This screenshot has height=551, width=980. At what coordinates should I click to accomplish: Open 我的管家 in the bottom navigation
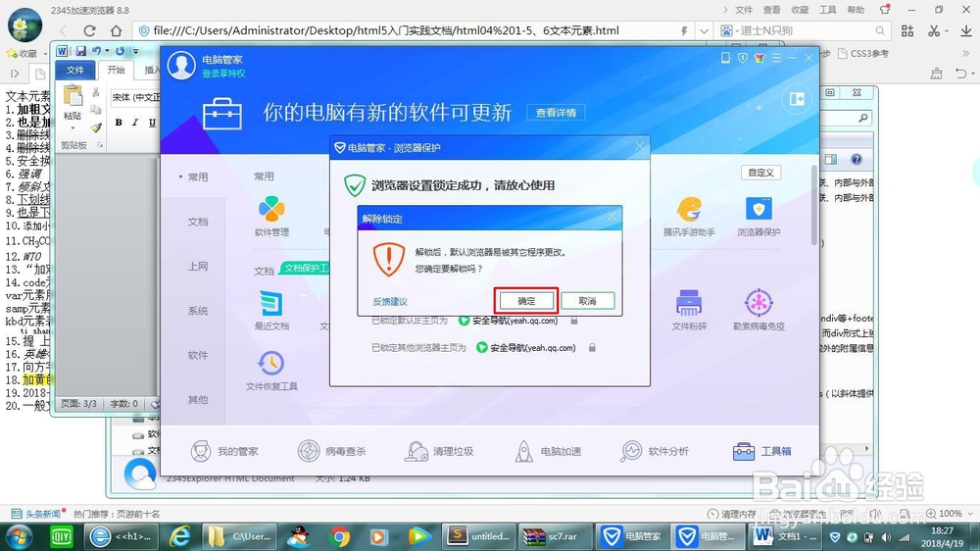click(x=224, y=451)
